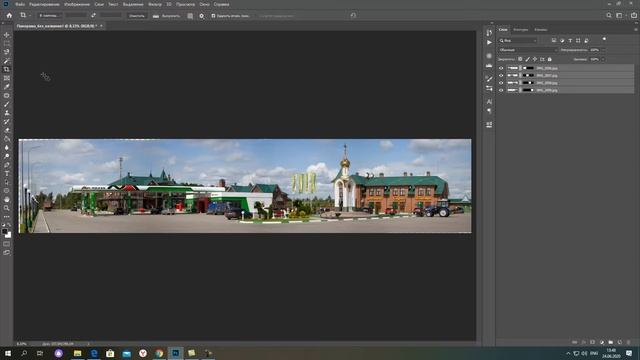Swap crop width and height values
640x360 pixels.
(93, 16)
